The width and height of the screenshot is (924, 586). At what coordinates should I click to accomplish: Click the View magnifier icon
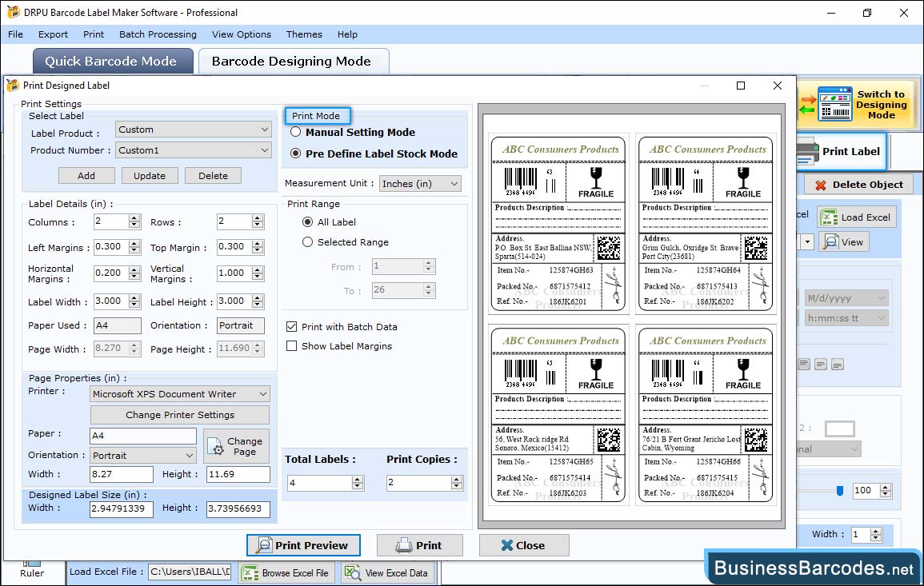[830, 241]
